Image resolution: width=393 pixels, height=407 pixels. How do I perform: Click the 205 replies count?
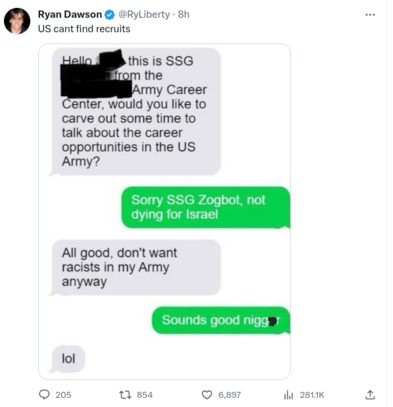(63, 395)
